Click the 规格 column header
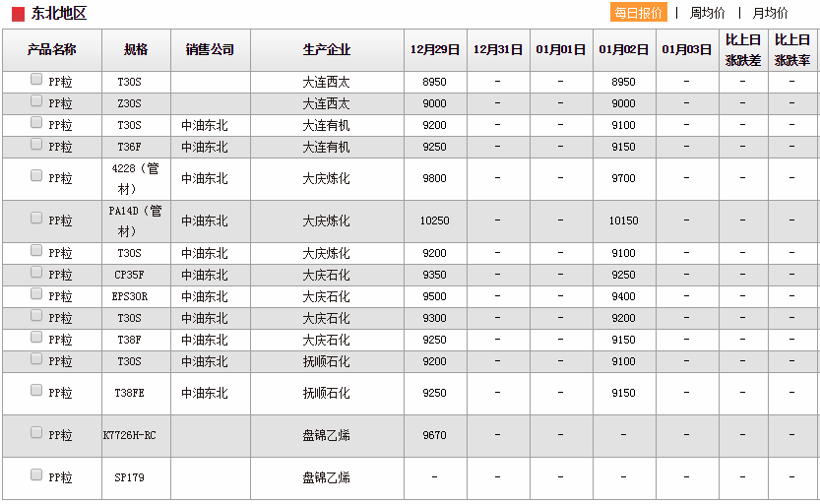Screen dimensions: 820x504 pos(136,50)
